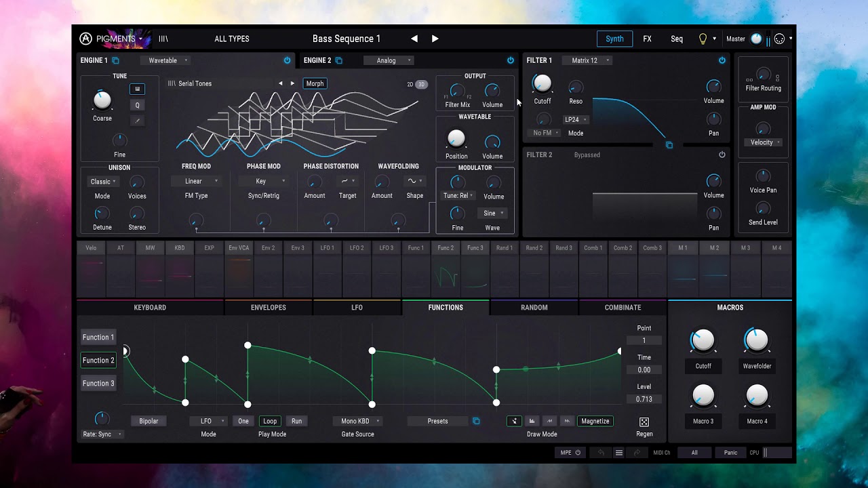Copy function icon next to Presets
868x488 pixels.
476,421
